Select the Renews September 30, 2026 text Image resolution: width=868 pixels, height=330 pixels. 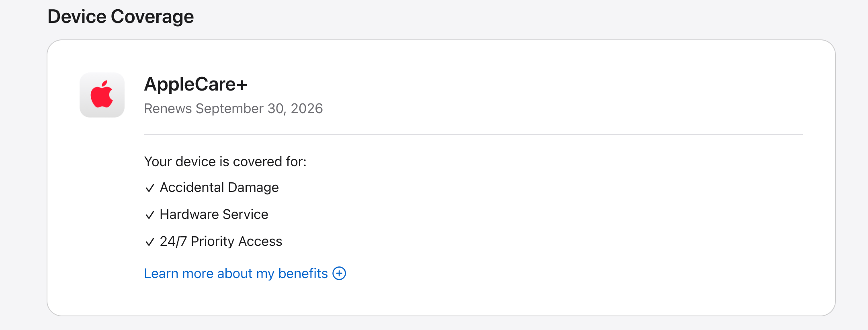[x=233, y=109]
